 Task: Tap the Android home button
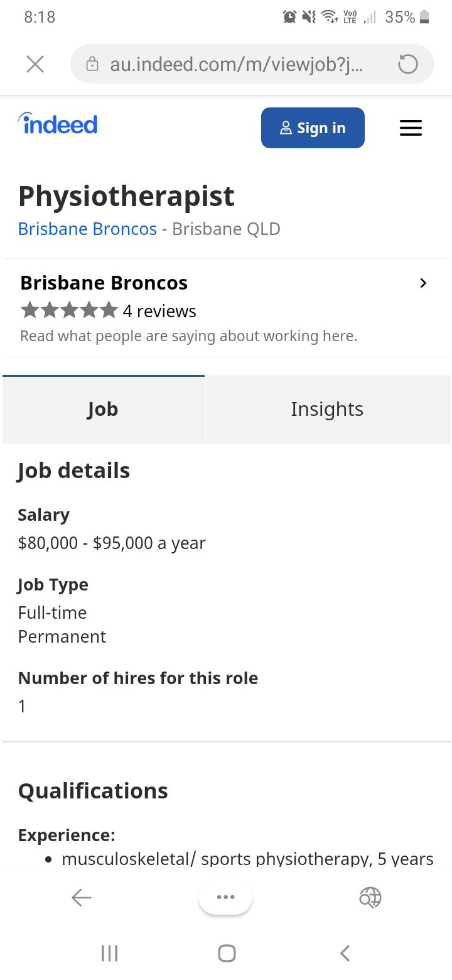coord(227,953)
